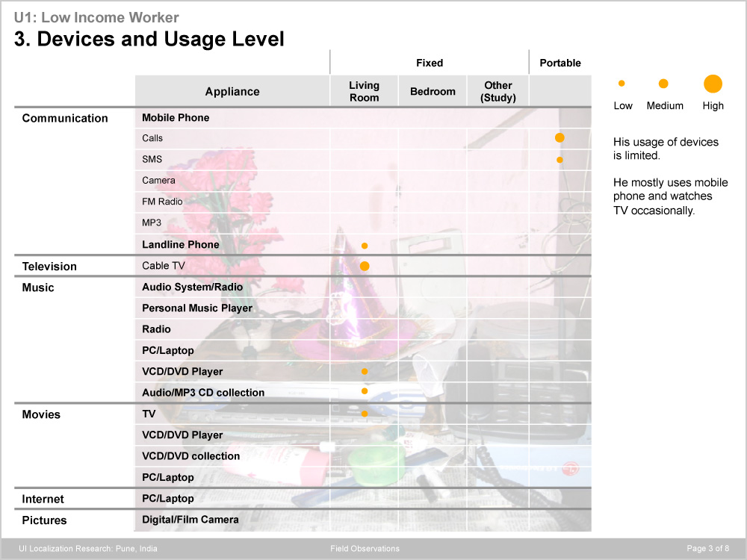Image resolution: width=747 pixels, height=560 pixels.
Task: Select the Television category label
Action: click(49, 267)
